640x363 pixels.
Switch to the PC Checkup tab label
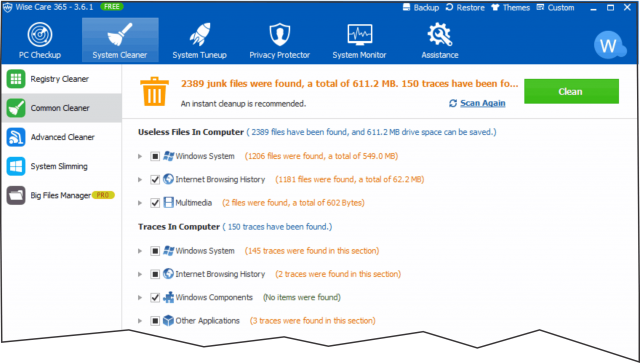pyautogui.click(x=40, y=55)
